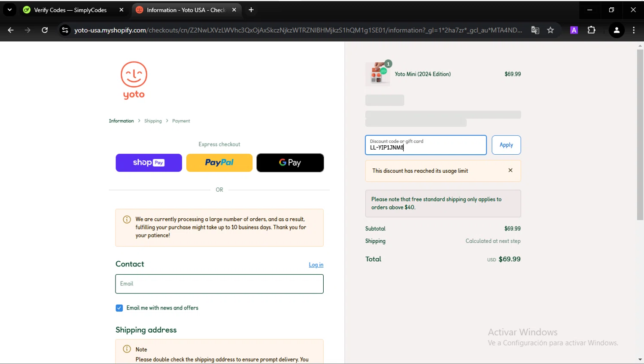Focus the Email contact field
The image size is (644, 364).
click(219, 284)
